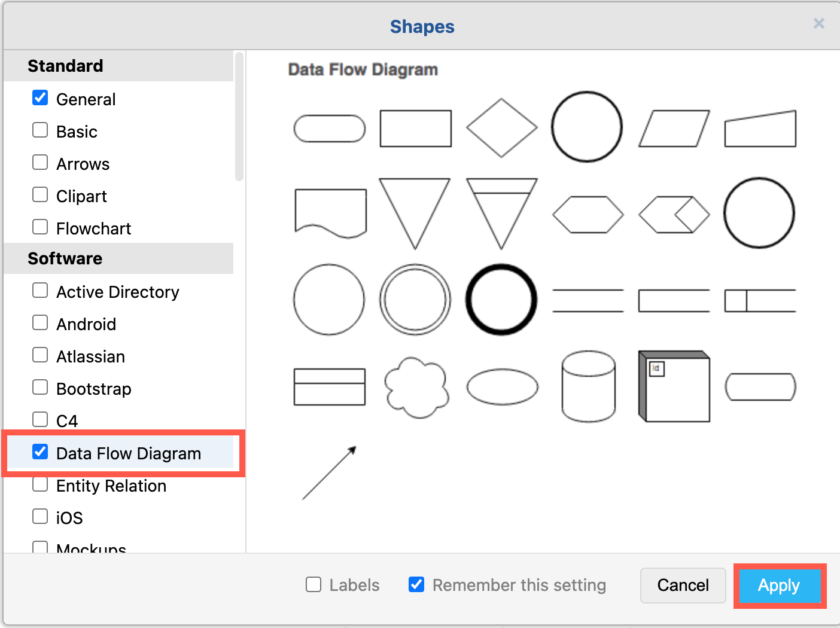Select the diamond shape
Image resolution: width=840 pixels, height=628 pixels.
tap(502, 127)
